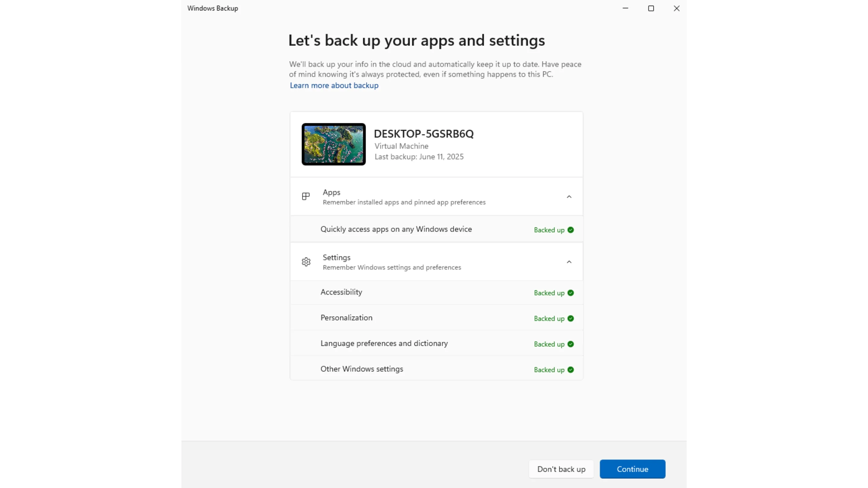Open Learn more about backup link
The height and width of the screenshot is (488, 868).
pos(334,86)
